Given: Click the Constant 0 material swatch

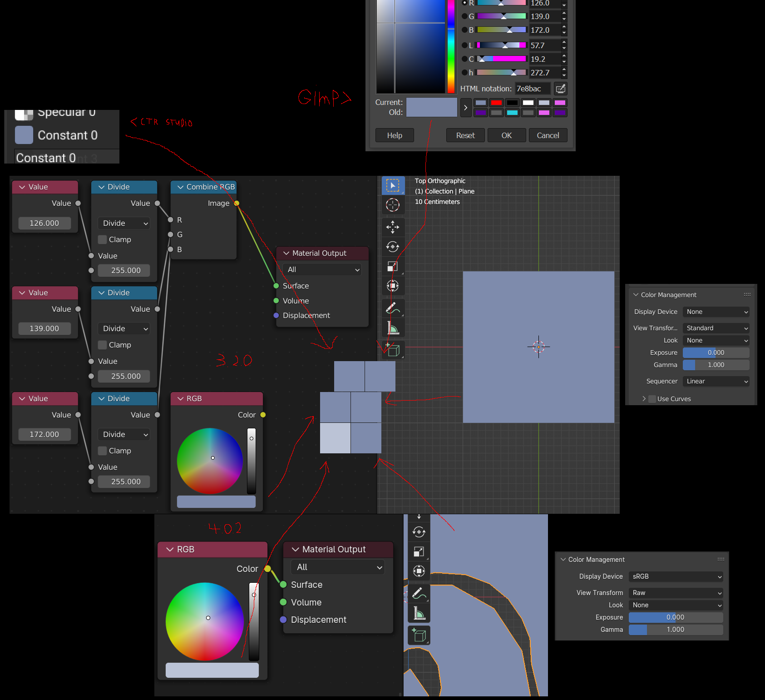Looking at the screenshot, I should pos(24,135).
